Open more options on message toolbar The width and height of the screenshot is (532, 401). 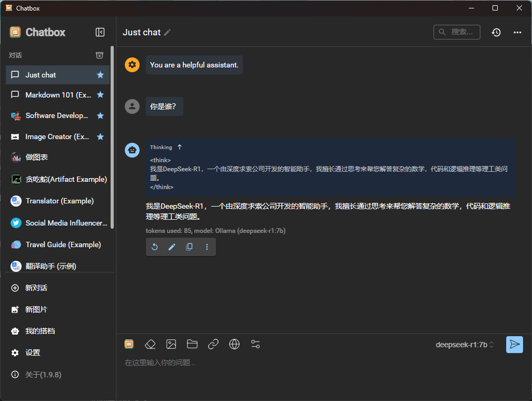[x=207, y=247]
